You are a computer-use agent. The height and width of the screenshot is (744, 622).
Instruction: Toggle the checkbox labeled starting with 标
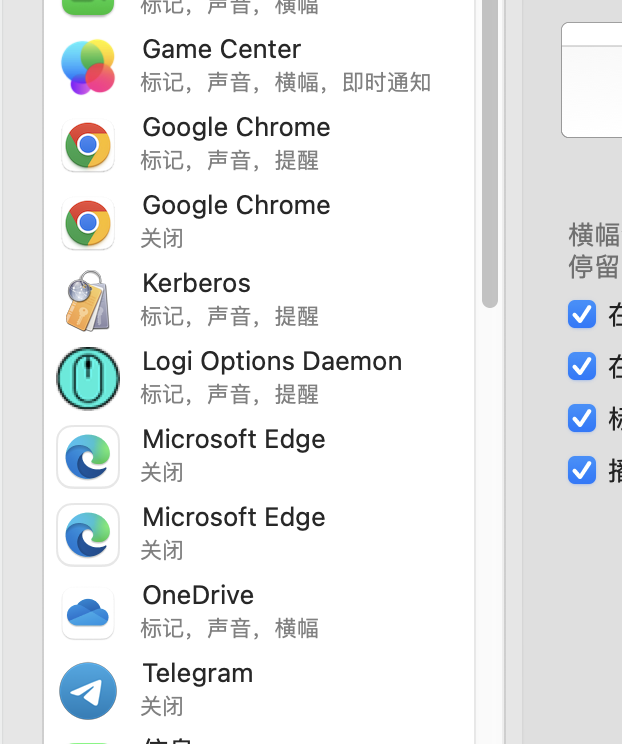[582, 418]
